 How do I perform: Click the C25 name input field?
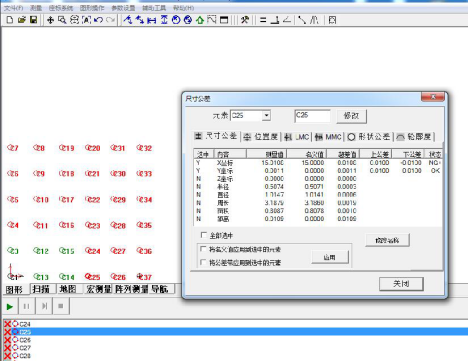[x=312, y=116]
